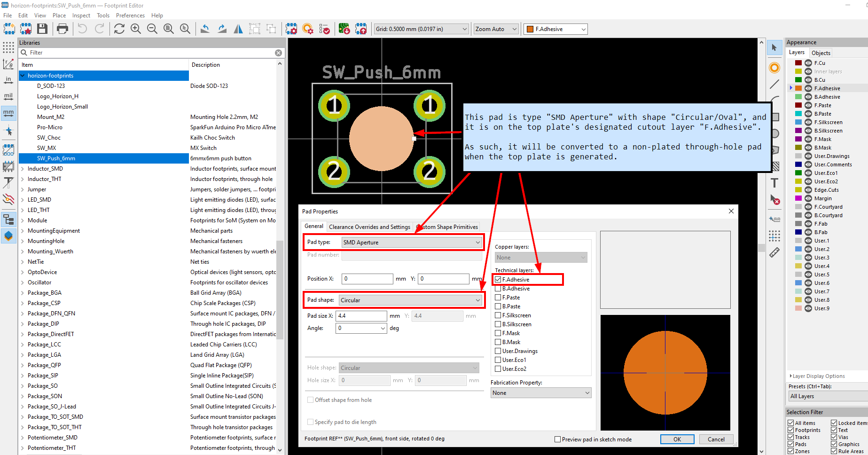Uncheck F.Adhesive technical layer

[x=498, y=280]
